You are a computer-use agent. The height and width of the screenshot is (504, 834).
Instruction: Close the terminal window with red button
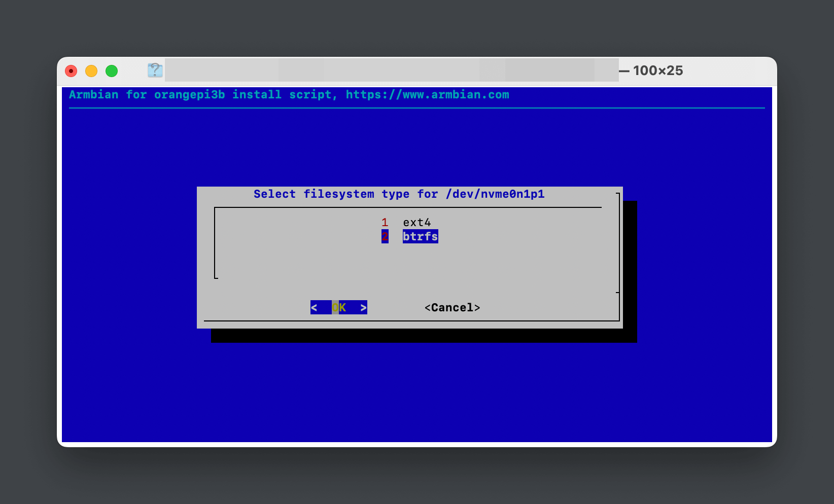click(x=71, y=71)
